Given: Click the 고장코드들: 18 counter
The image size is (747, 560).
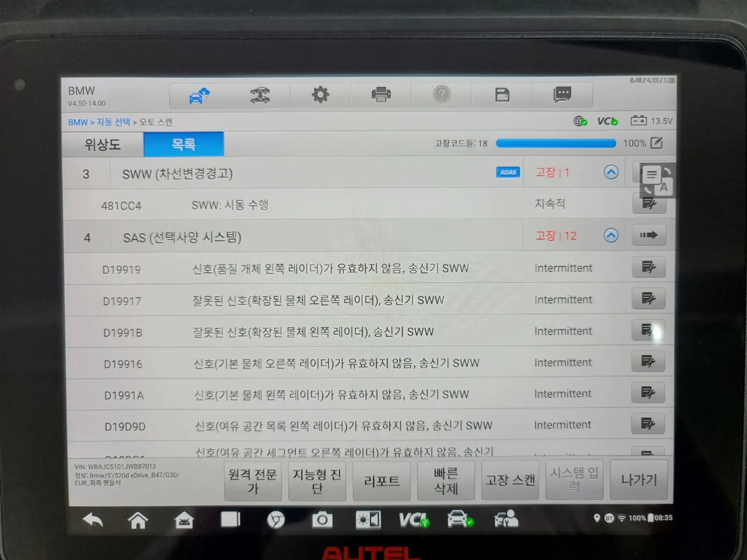Looking at the screenshot, I should (461, 143).
